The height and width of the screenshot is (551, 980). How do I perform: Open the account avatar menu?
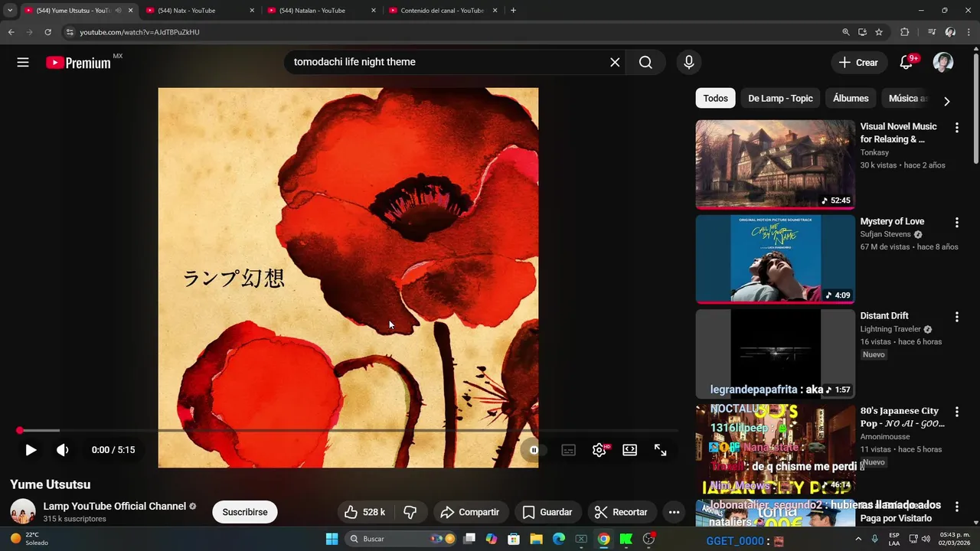[943, 63]
